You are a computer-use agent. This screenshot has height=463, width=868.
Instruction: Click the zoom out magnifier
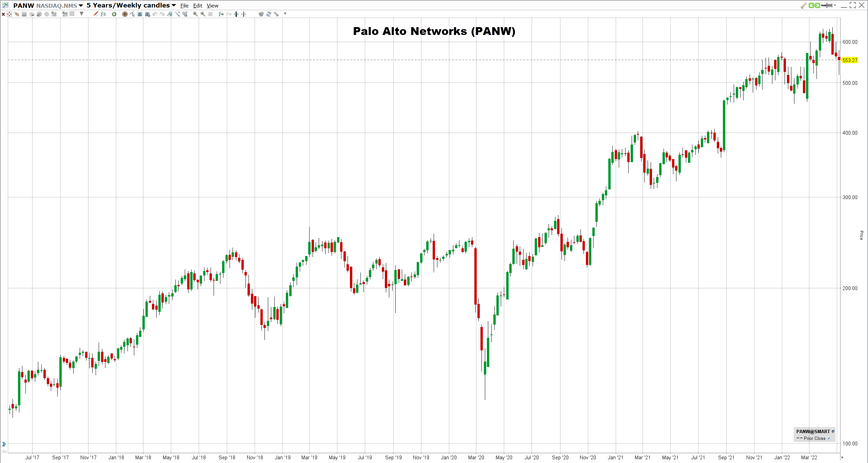point(203,14)
